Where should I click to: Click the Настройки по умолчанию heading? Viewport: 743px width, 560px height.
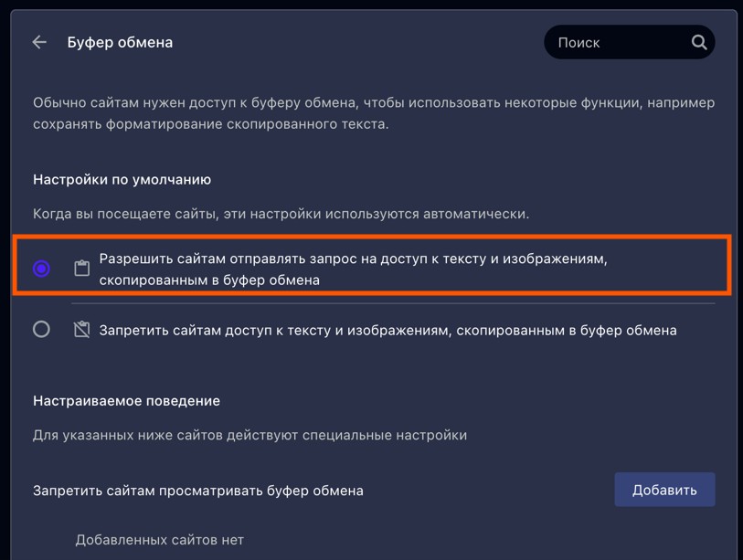tap(122, 180)
